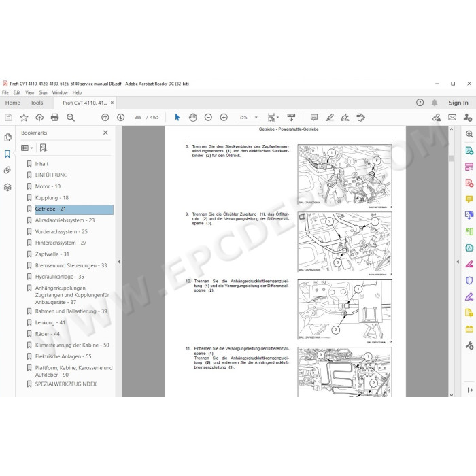This screenshot has height=476, width=476.
Task: Zoom out with minus icon
Action: point(208,118)
